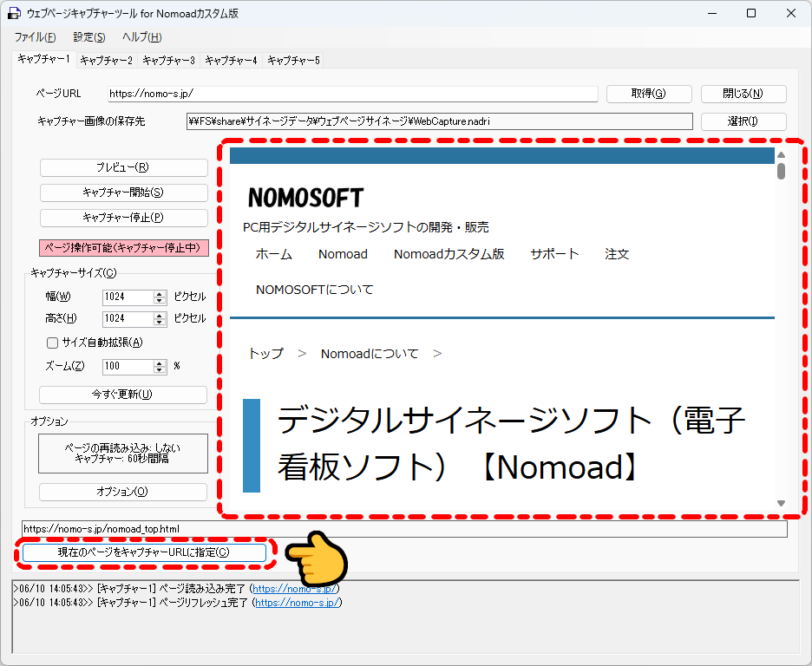The image size is (812, 666).
Task: Click the pink ページ操作可能 status label
Action: tap(124, 248)
